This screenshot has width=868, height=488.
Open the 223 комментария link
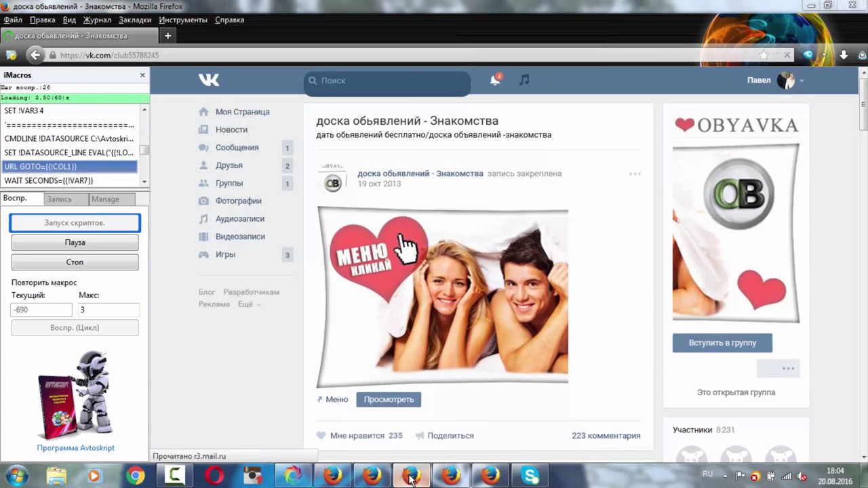tap(606, 435)
